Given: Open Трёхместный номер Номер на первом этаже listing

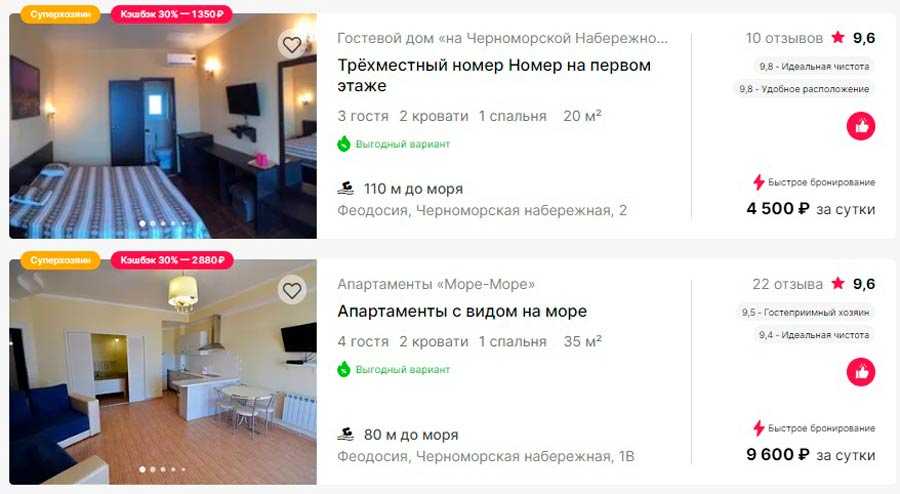Looking at the screenshot, I should (494, 75).
